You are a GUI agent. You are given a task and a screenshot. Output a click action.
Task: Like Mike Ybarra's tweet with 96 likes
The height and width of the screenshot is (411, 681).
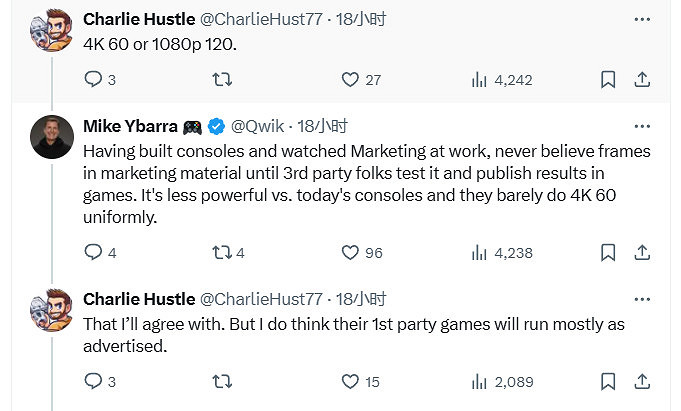click(x=351, y=253)
